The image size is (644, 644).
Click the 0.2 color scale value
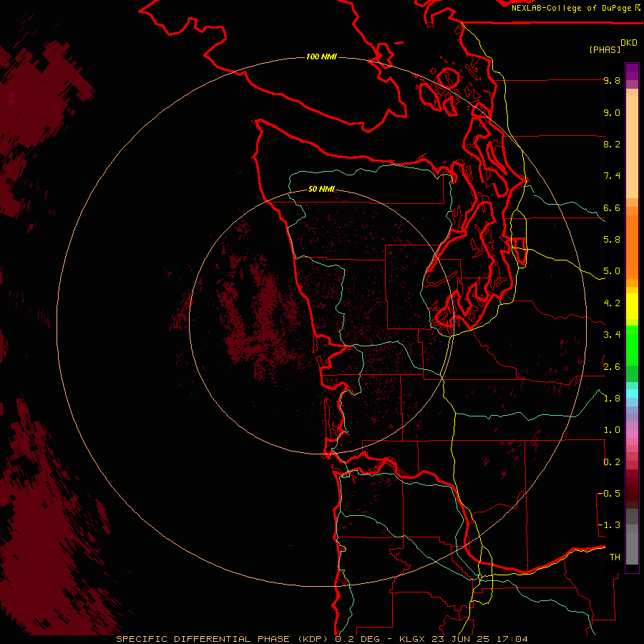612,462
